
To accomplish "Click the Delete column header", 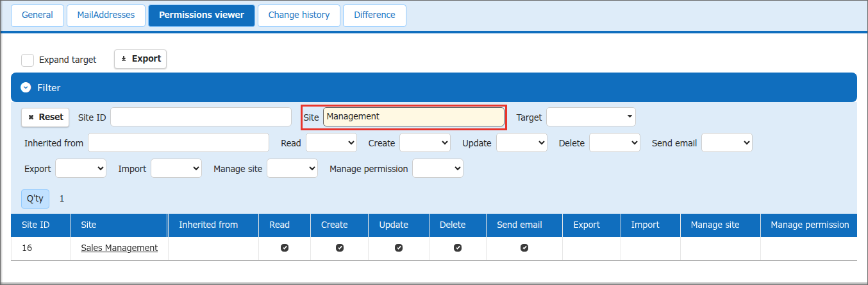I will [x=458, y=225].
